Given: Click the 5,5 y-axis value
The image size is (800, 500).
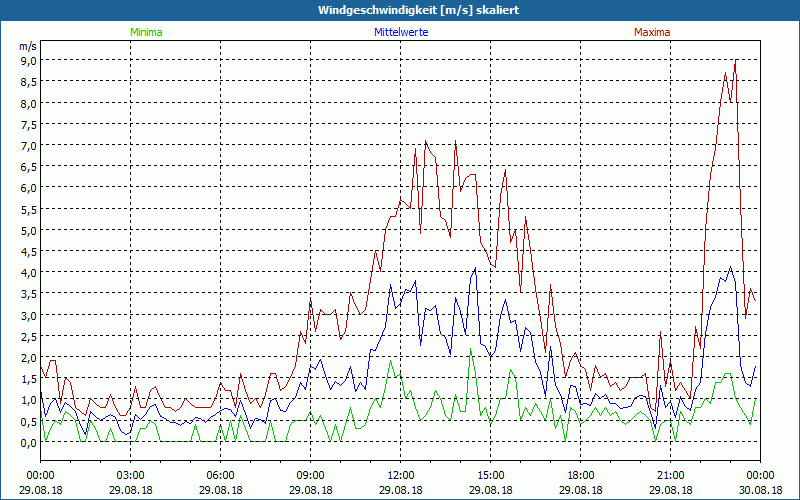Looking at the screenshot, I should pyautogui.click(x=28, y=209).
